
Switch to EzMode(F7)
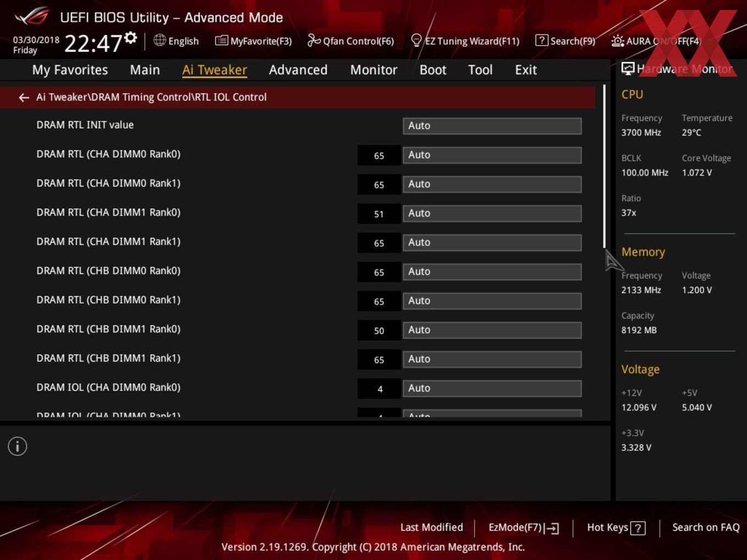tap(515, 527)
